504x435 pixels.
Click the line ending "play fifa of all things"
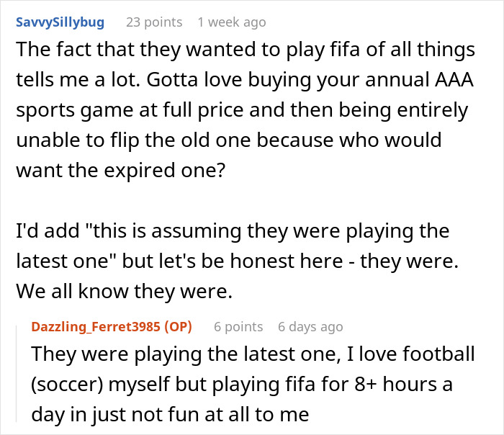(246, 50)
